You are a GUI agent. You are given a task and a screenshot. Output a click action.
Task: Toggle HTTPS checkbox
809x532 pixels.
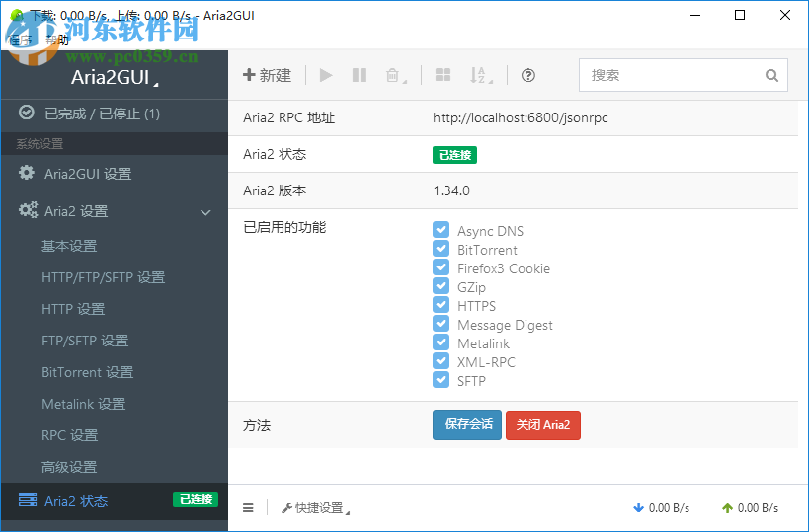441,305
